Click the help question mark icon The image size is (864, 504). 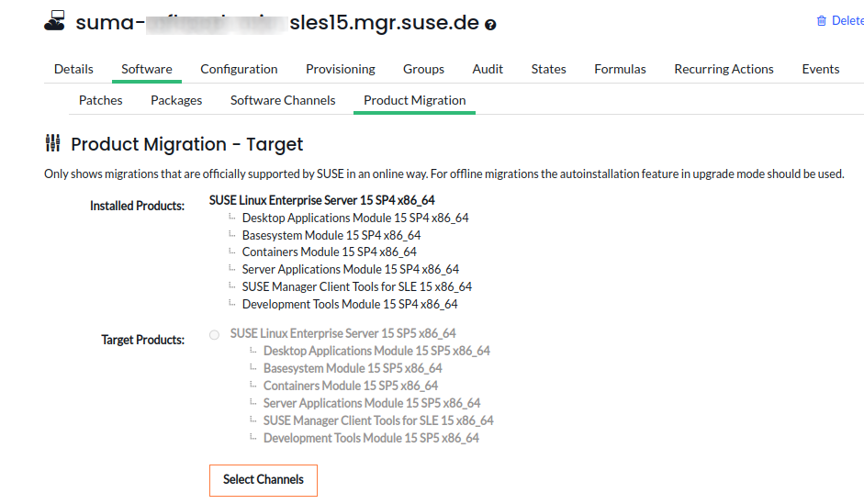click(x=490, y=25)
